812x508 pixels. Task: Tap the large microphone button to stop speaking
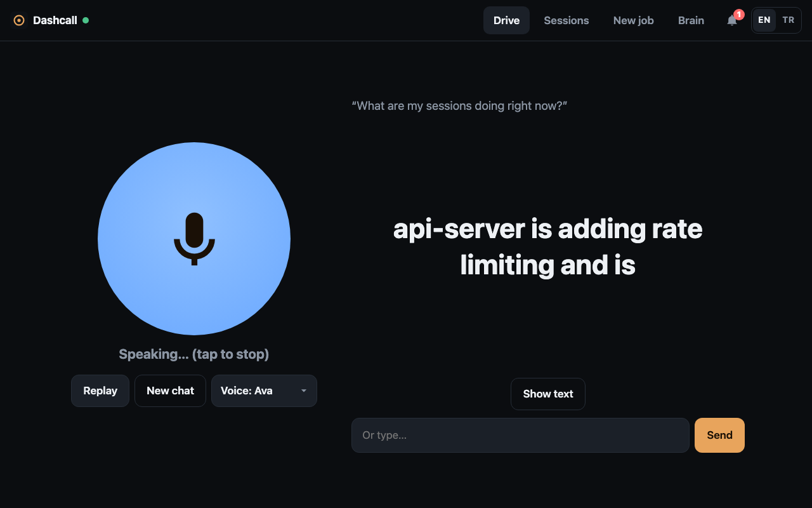[x=194, y=239]
